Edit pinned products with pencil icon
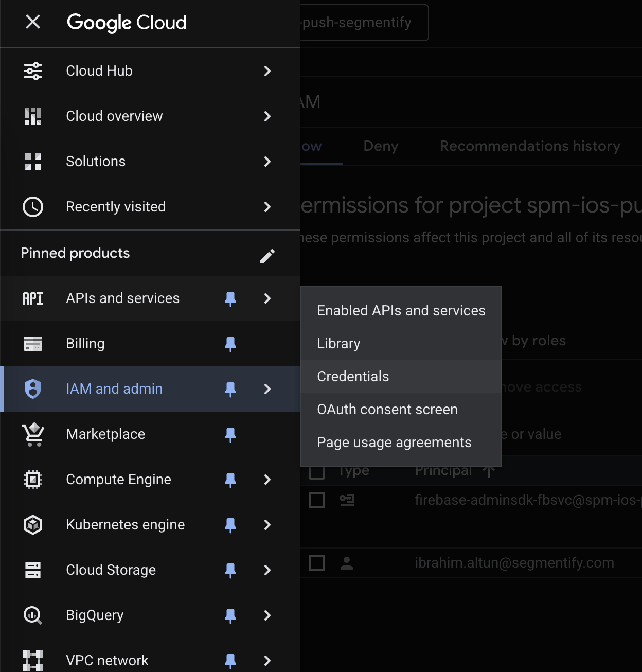Viewport: 642px width, 672px height. coord(267,256)
